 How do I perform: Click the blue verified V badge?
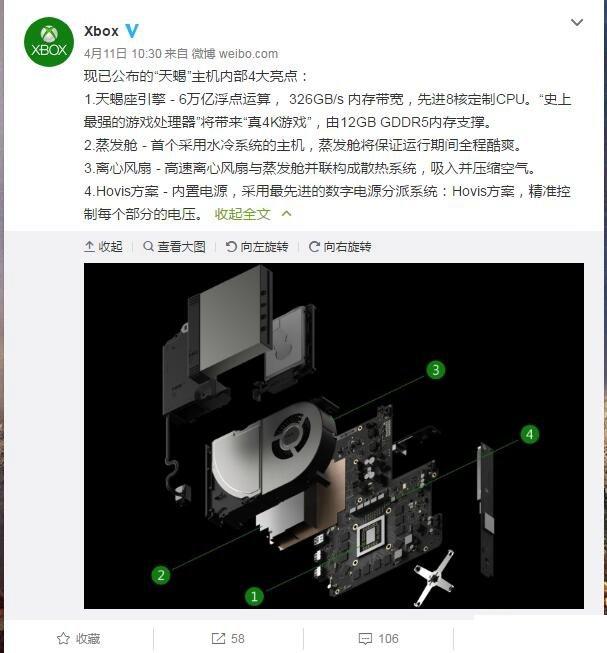coord(132,31)
